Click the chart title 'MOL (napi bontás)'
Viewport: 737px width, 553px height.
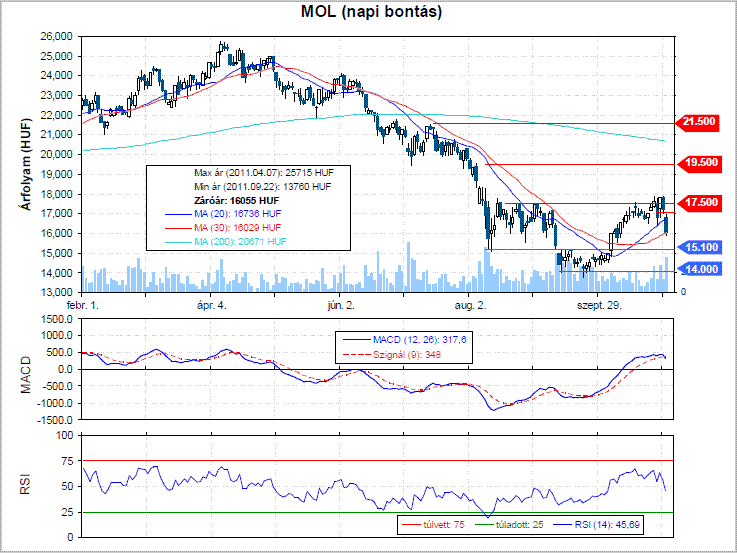coord(371,11)
